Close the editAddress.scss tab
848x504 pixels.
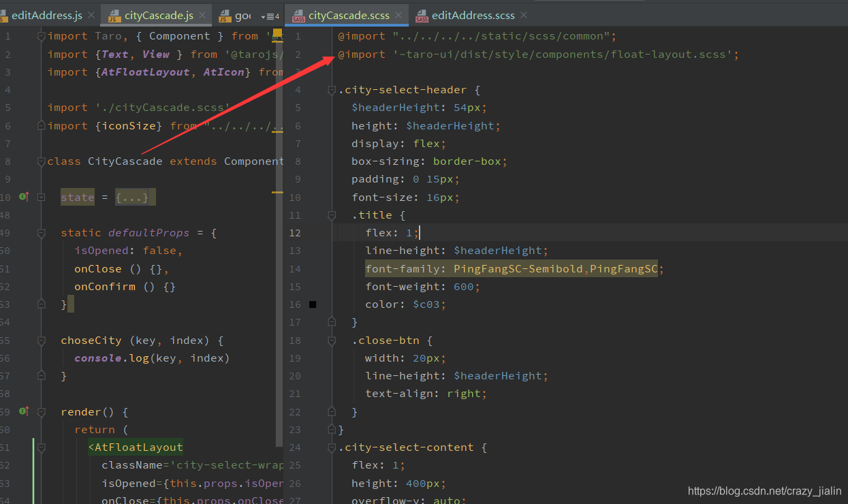click(523, 15)
